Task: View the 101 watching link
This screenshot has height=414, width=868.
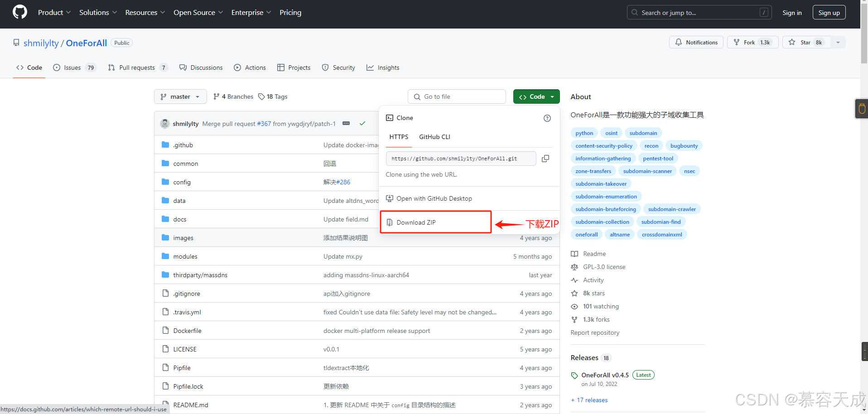Action: coord(595,306)
